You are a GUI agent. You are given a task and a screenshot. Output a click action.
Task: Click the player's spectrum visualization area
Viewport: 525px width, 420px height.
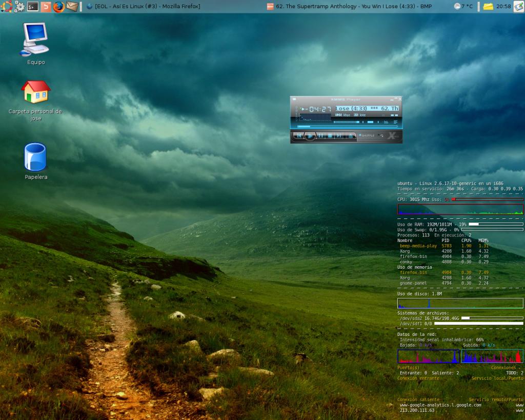pyautogui.click(x=315, y=117)
